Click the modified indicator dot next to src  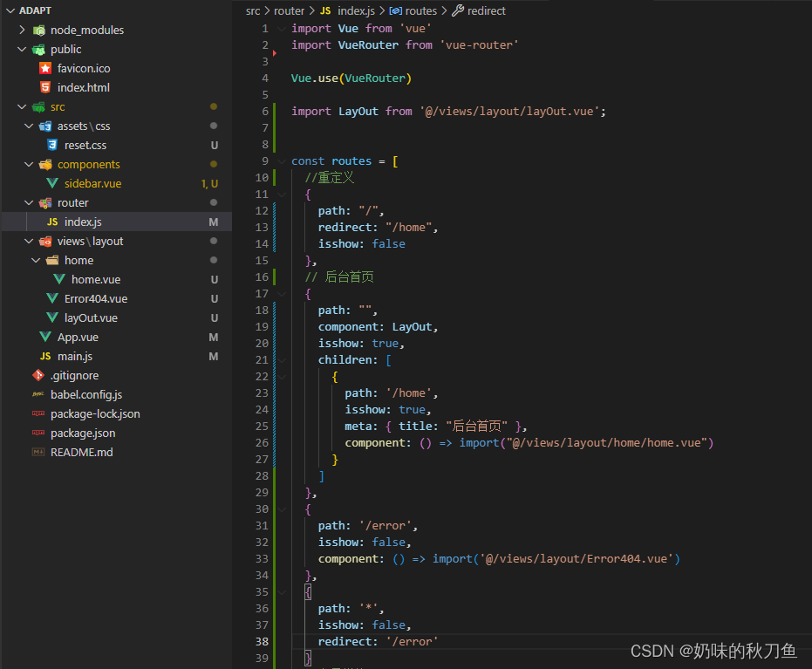[x=213, y=106]
